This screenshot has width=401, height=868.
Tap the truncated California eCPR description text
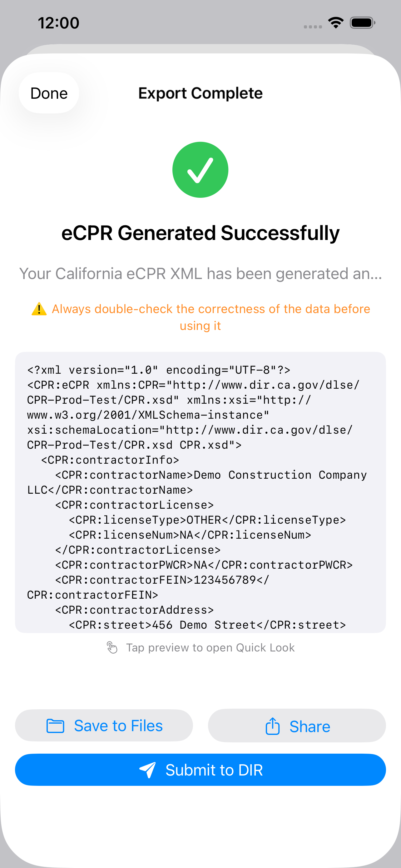tap(200, 274)
